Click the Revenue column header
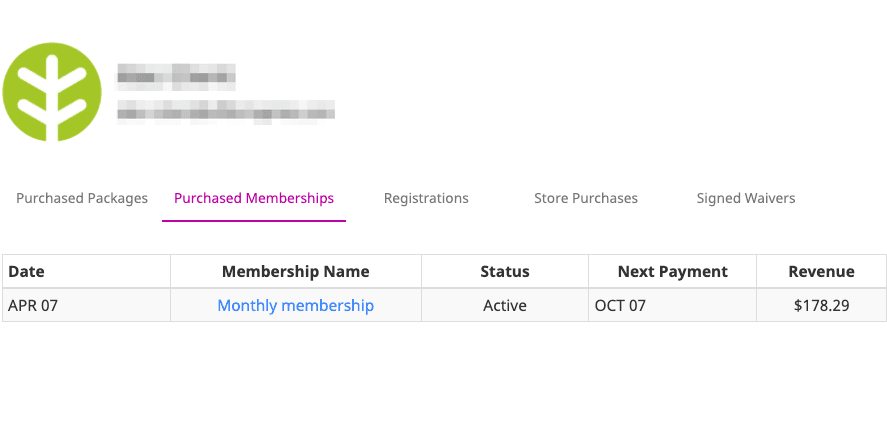The height and width of the screenshot is (428, 887). (821, 271)
